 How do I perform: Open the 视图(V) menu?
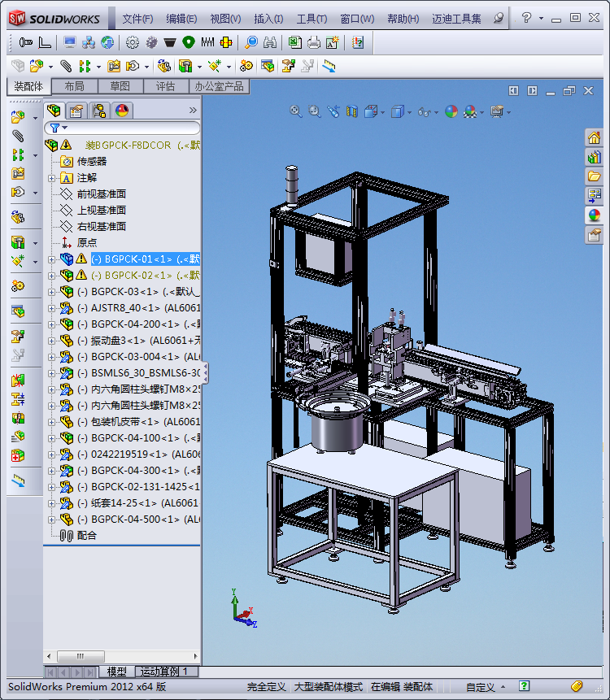[x=225, y=19]
